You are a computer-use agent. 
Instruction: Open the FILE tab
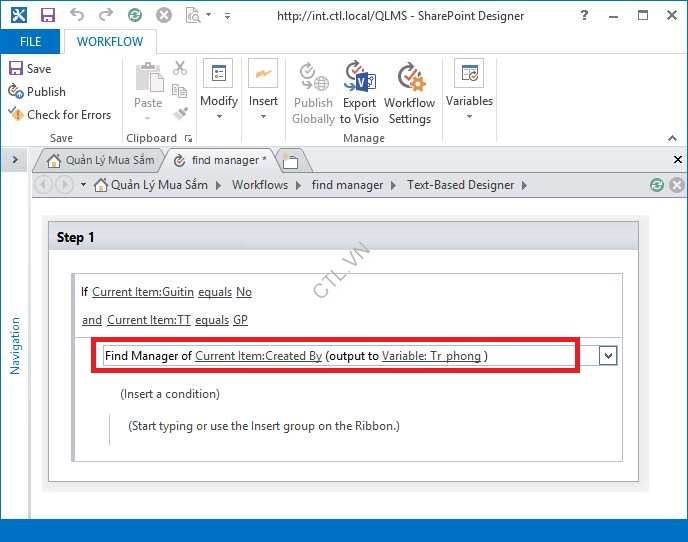(x=30, y=42)
